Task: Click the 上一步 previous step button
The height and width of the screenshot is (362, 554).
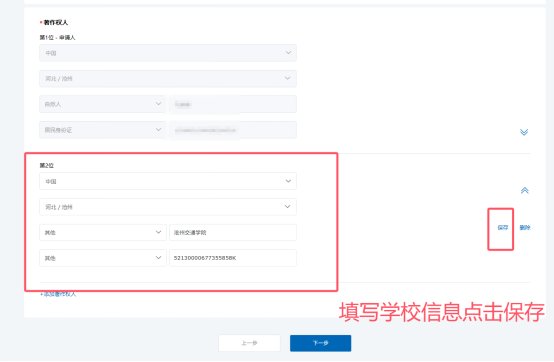Action: click(249, 343)
